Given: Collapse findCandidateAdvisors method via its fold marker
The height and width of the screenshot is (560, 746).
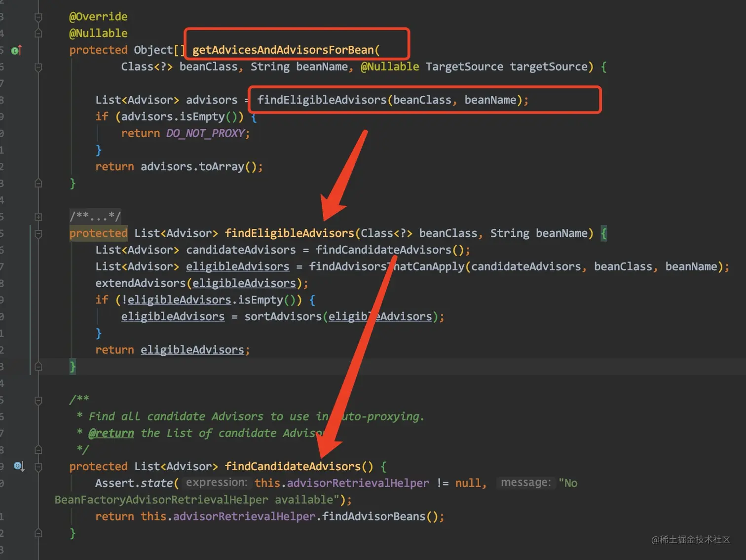Looking at the screenshot, I should coord(38,467).
